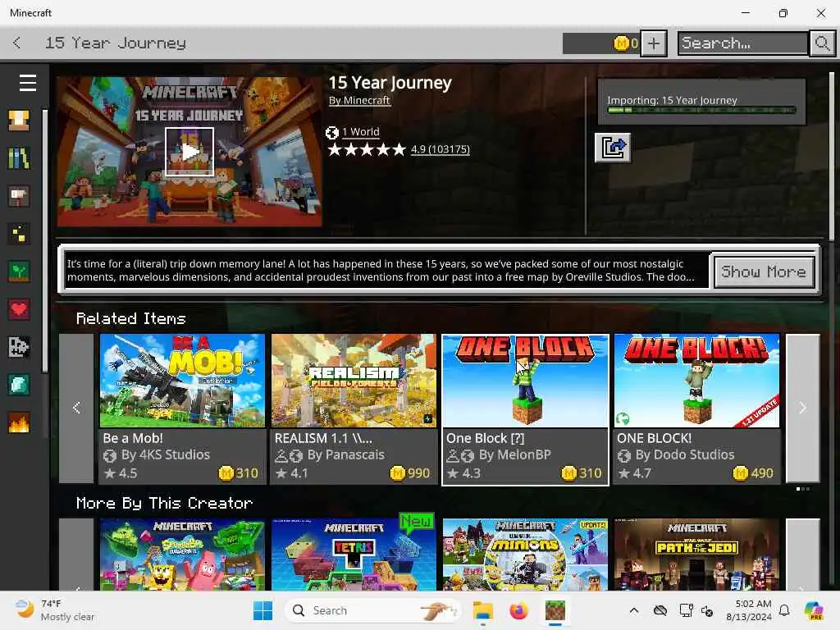The height and width of the screenshot is (630, 840).
Task: Add Minecoins with the plus button
Action: pyautogui.click(x=654, y=43)
